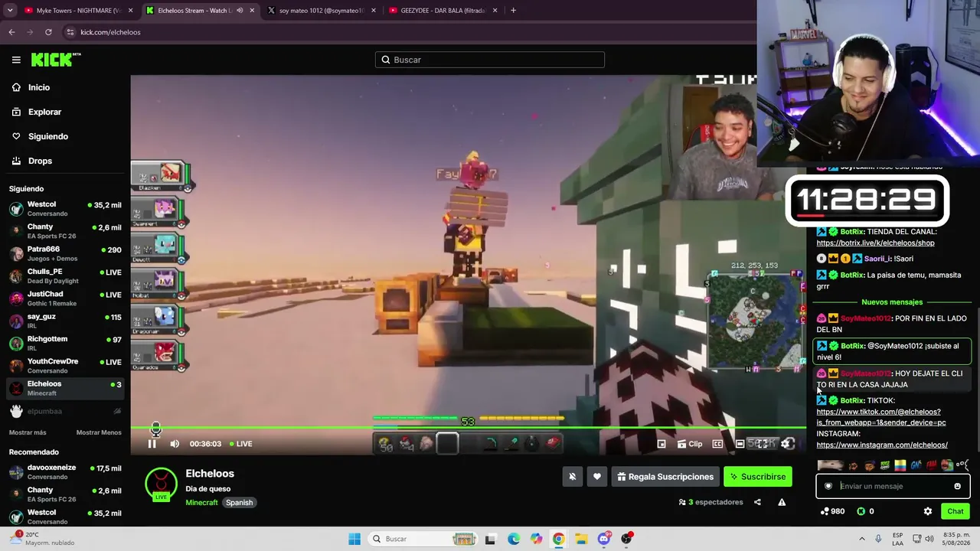Image resolution: width=980 pixels, height=551 pixels.
Task: Open YouthCrewDre channel in the sidebar
Action: (65, 365)
